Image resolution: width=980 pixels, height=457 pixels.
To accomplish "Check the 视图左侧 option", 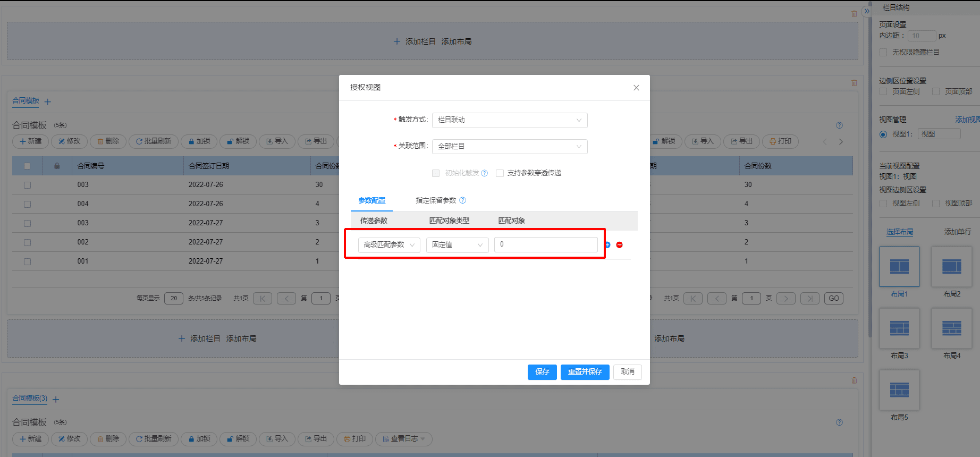I will pos(883,203).
